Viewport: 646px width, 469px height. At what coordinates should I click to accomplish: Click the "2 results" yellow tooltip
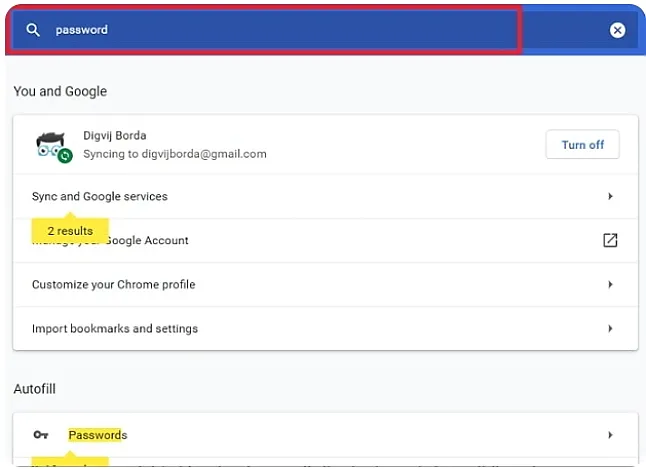pyautogui.click(x=70, y=230)
